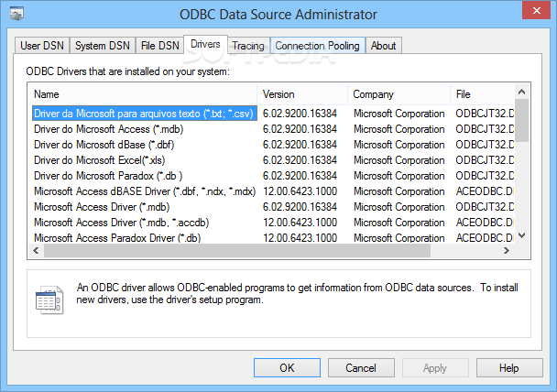Click the Drivers tab
Screen dimensions: 557x392
[205, 44]
